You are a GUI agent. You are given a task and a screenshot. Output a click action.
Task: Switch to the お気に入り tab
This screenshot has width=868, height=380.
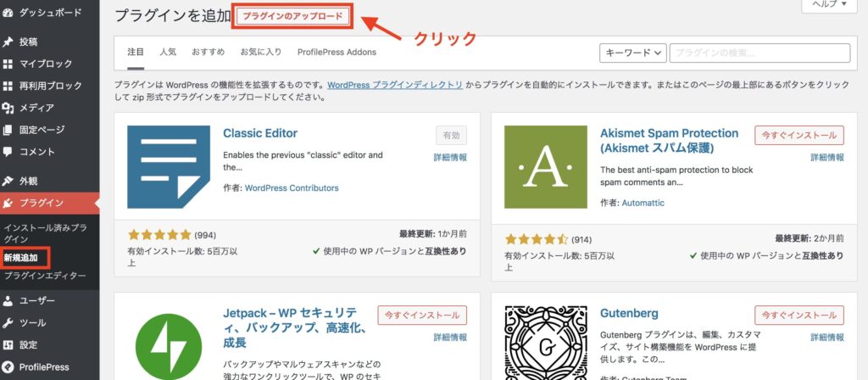[x=261, y=52]
